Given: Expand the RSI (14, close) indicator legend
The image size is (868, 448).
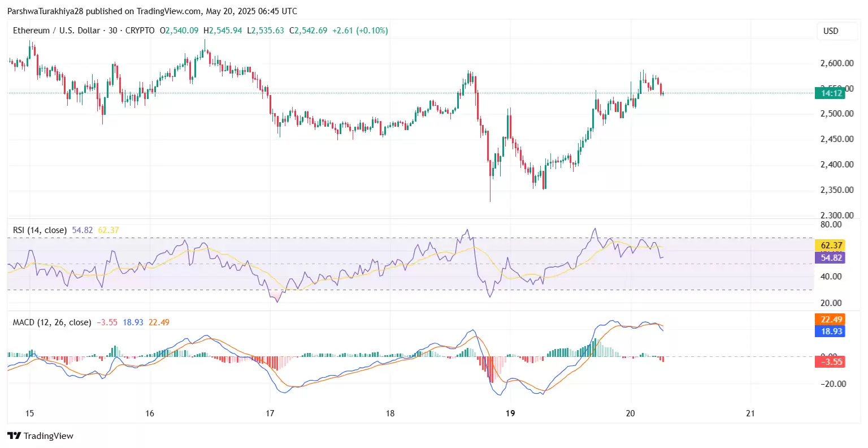Looking at the screenshot, I should (40, 230).
